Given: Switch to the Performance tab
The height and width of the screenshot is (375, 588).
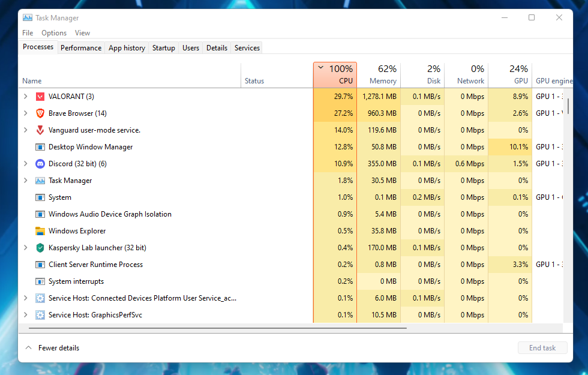Looking at the screenshot, I should [81, 48].
